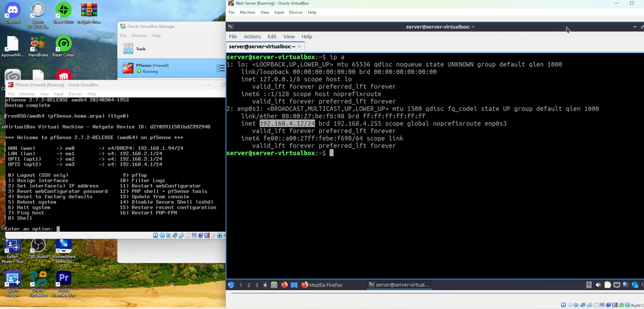The height and width of the screenshot is (309, 644).
Task: Switch to workspace 3 in guest panel
Action: 257,285
